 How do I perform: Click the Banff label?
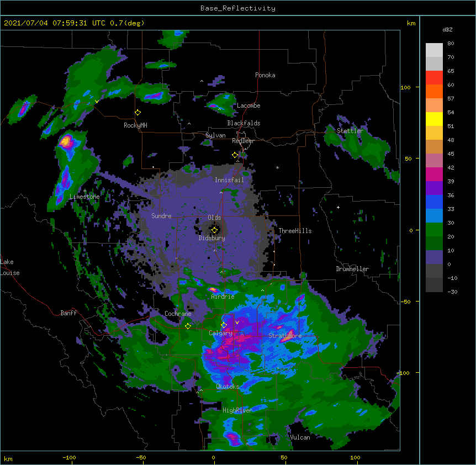pos(68,313)
